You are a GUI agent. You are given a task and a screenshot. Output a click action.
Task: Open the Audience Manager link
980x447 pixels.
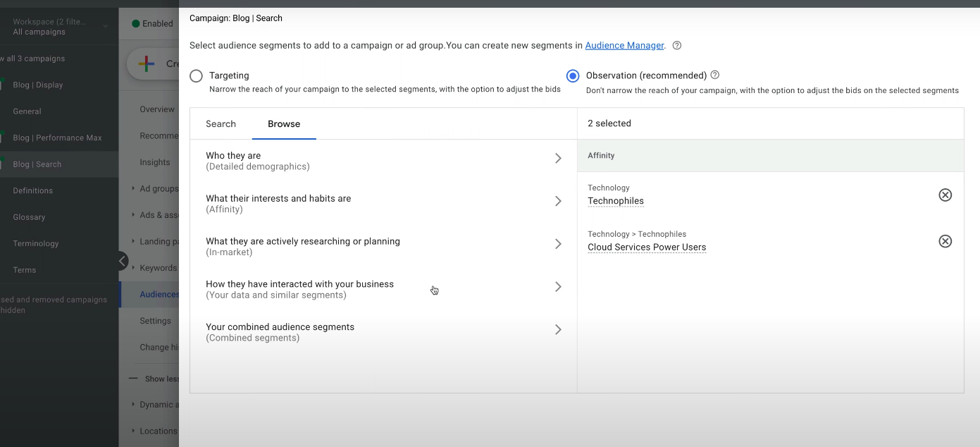click(x=624, y=45)
